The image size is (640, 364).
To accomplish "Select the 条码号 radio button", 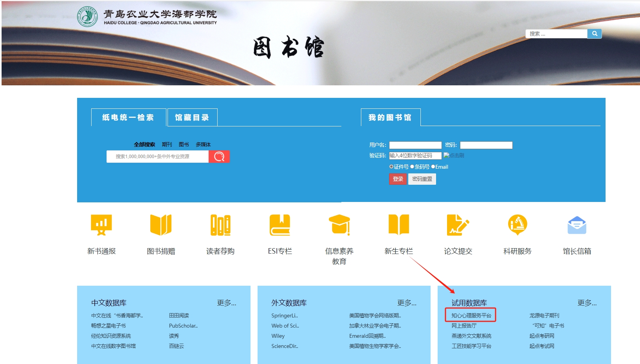I will 412,167.
